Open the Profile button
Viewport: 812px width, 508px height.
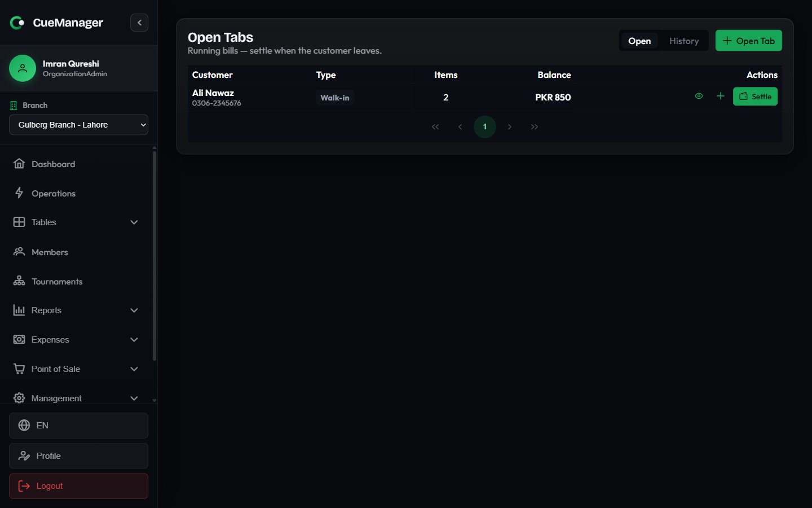pos(78,456)
